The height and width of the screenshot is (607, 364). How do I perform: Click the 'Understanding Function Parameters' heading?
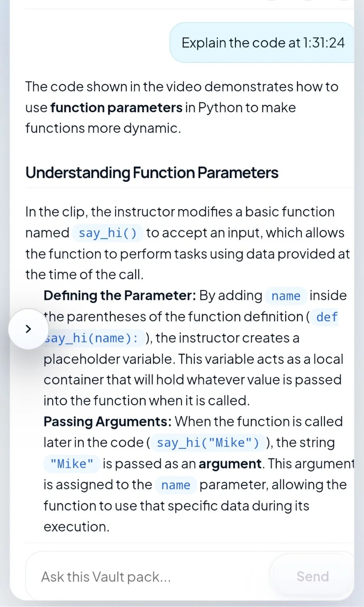pyautogui.click(x=152, y=173)
